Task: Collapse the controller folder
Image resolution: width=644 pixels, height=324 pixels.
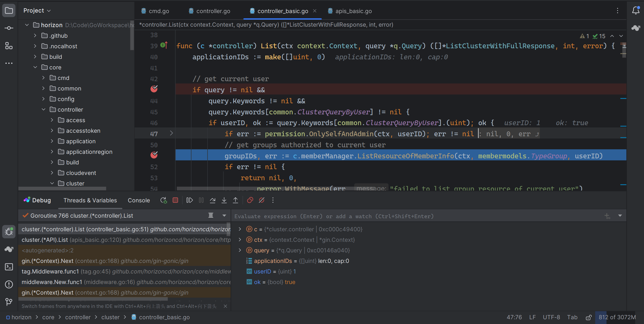Action: tap(44, 109)
